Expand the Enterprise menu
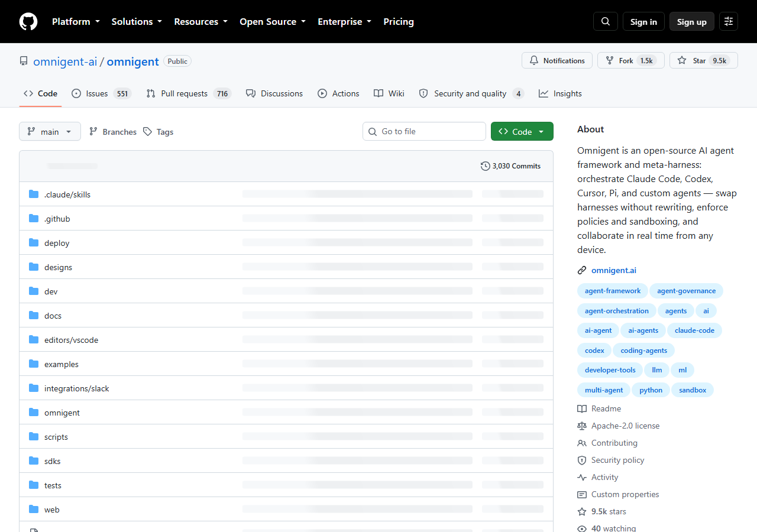This screenshot has width=757, height=532. 345,21
